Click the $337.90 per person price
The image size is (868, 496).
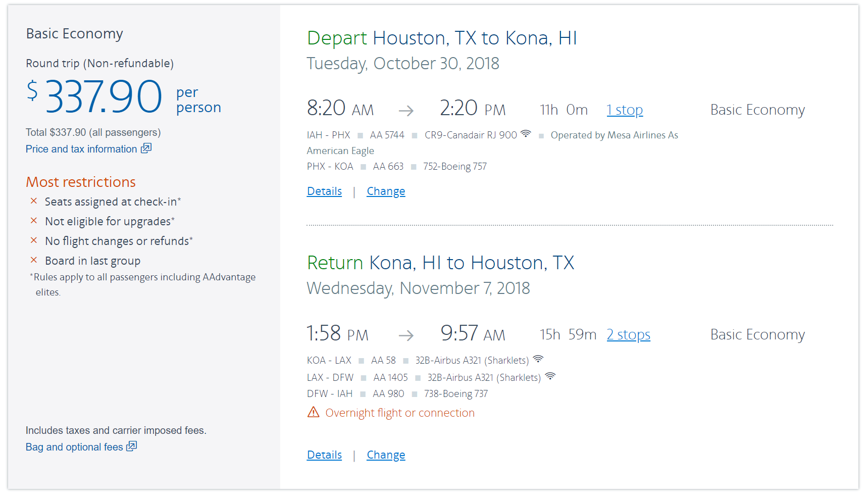pos(104,96)
